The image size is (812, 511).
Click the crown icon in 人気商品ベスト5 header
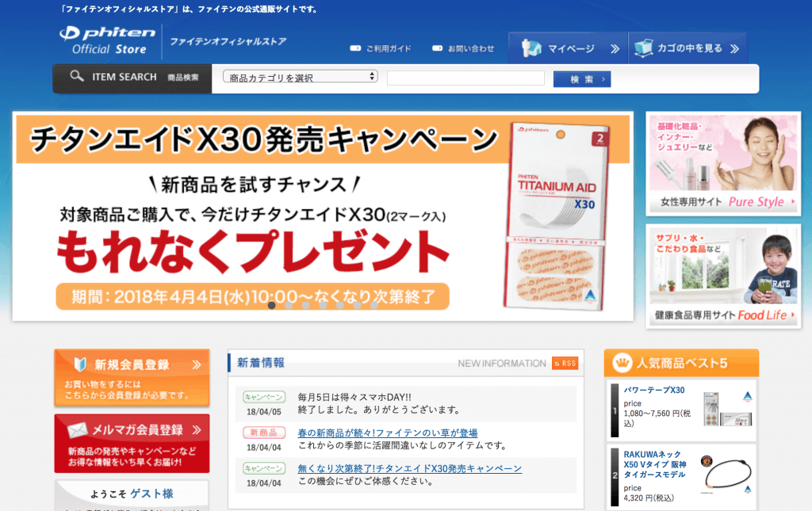622,363
